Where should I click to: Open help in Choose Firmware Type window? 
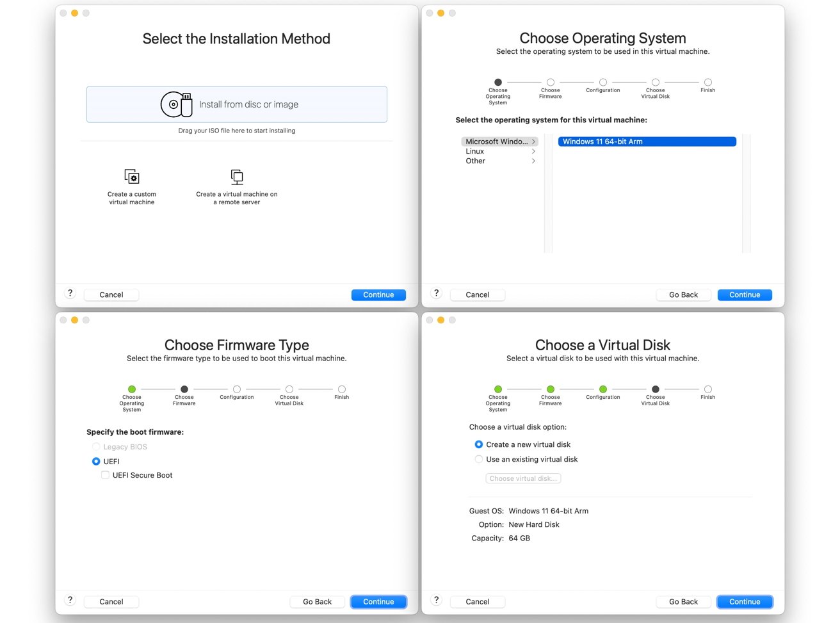(70, 600)
